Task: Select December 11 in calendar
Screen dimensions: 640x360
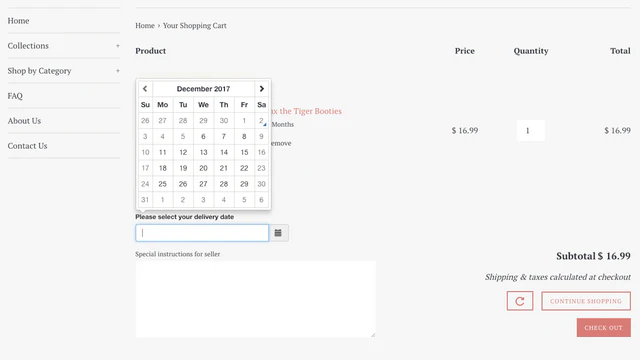Action: point(162,152)
